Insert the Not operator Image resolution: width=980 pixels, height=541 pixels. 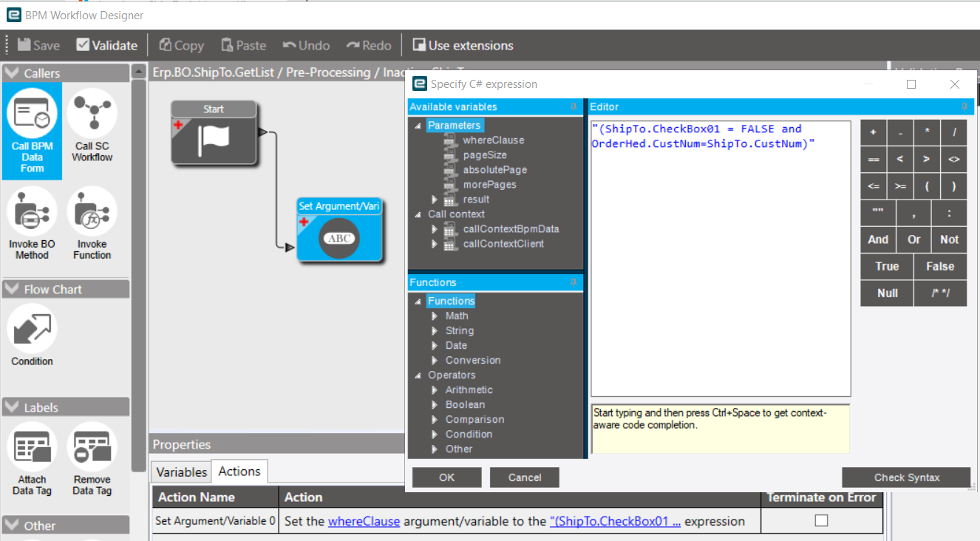949,239
